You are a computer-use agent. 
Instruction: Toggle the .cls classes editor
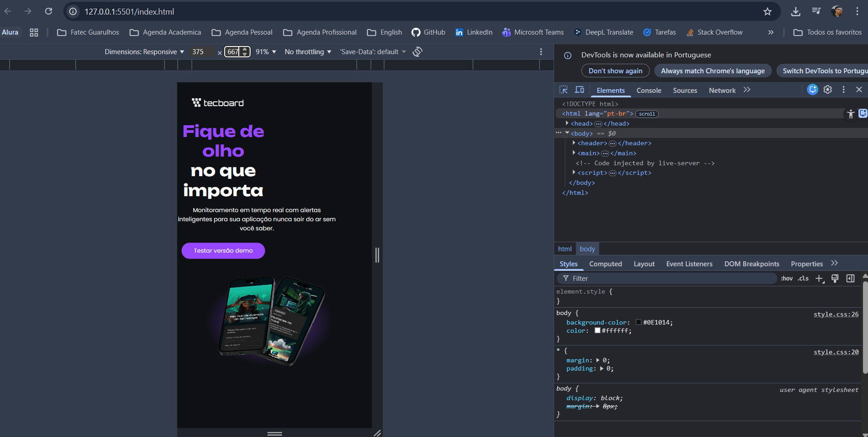coord(803,278)
